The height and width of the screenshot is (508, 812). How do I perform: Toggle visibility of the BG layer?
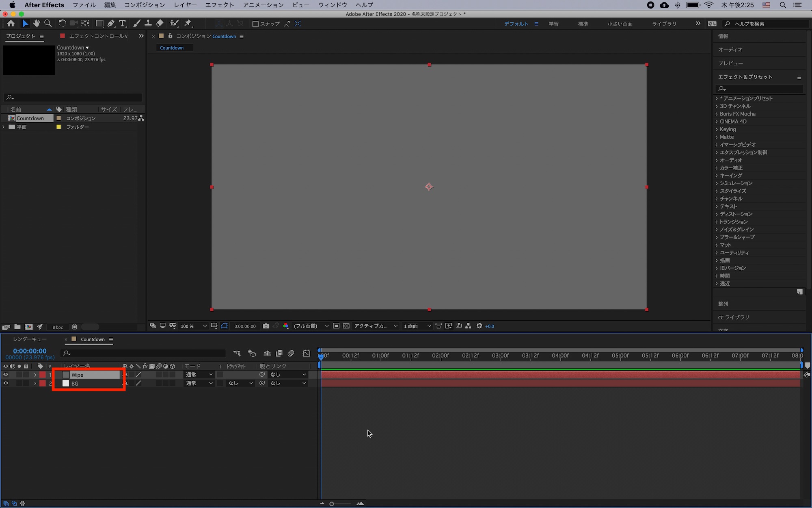6,383
